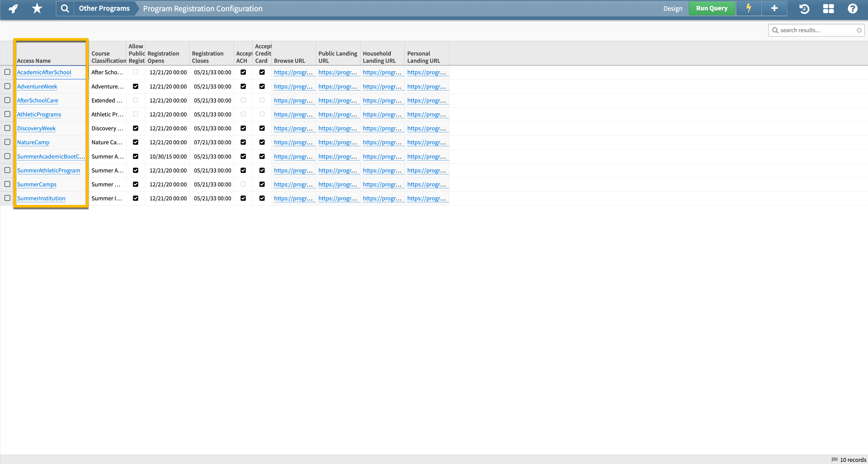868x464 pixels.
Task: Enable Allow Public Regist for AfterSchoolCare
Action: (x=135, y=100)
